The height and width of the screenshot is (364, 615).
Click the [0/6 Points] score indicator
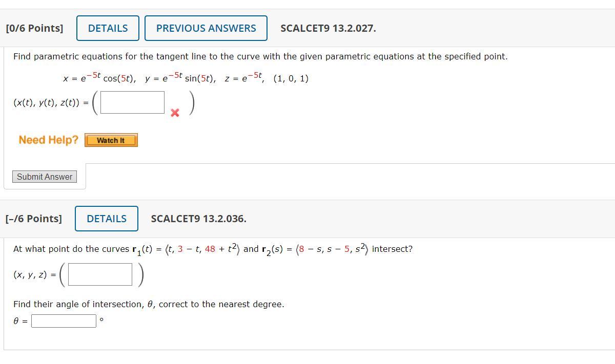click(34, 28)
